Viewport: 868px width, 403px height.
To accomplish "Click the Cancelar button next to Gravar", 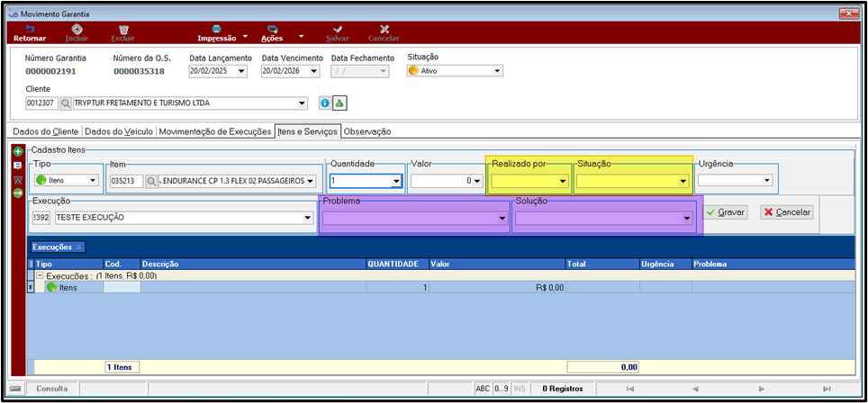I will (787, 212).
